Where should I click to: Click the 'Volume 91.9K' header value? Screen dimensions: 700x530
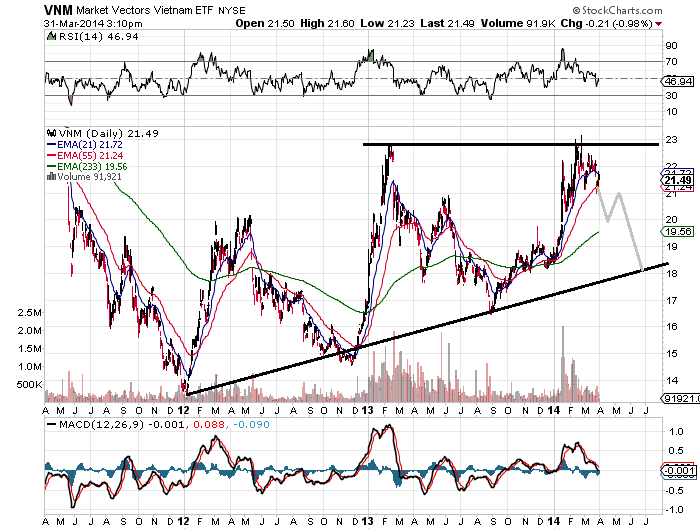518,23
